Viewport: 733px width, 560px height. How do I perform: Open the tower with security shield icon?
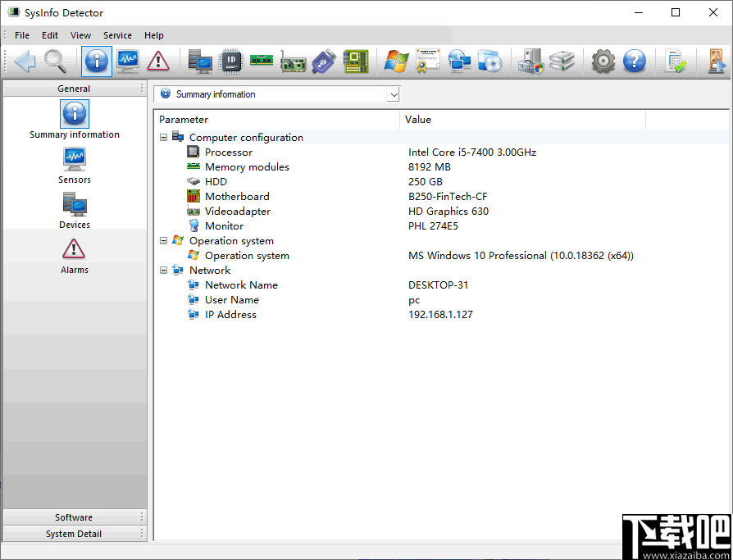(x=531, y=61)
